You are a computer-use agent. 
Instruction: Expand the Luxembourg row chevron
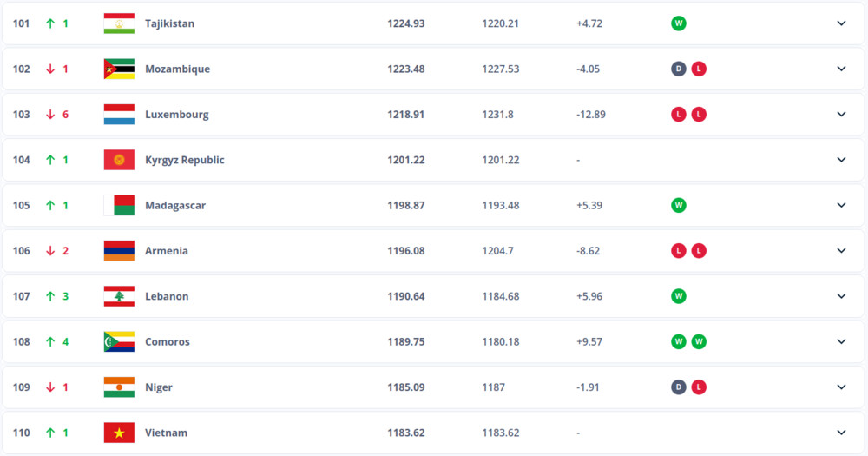(x=841, y=114)
